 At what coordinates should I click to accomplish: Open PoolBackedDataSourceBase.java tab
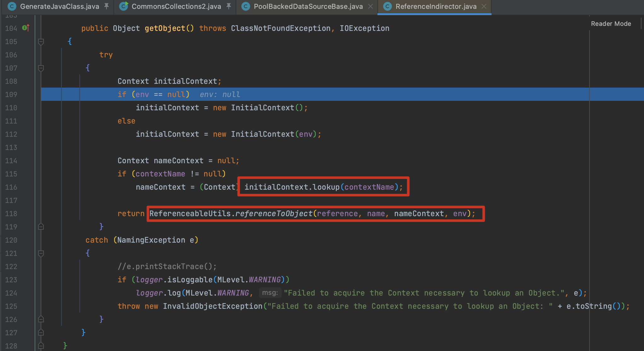pos(308,6)
